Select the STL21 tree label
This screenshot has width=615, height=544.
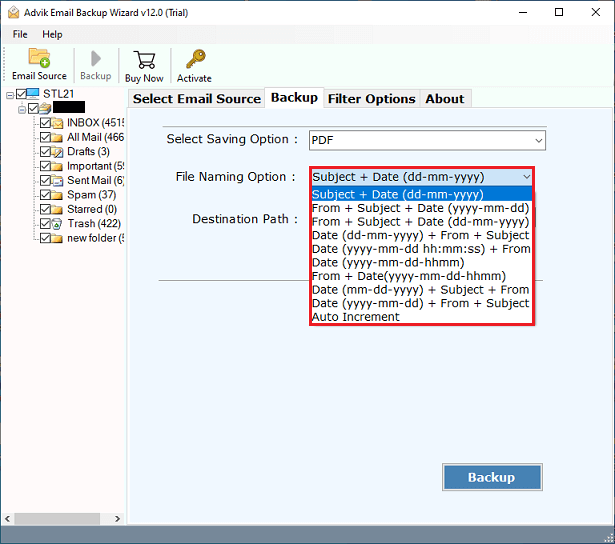pyautogui.click(x=58, y=94)
